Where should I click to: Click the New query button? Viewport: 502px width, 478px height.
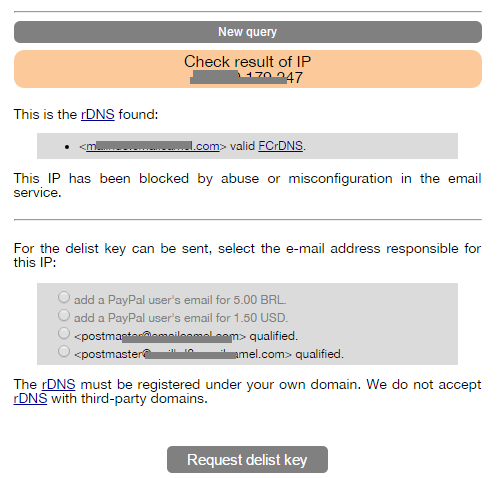coord(248,32)
